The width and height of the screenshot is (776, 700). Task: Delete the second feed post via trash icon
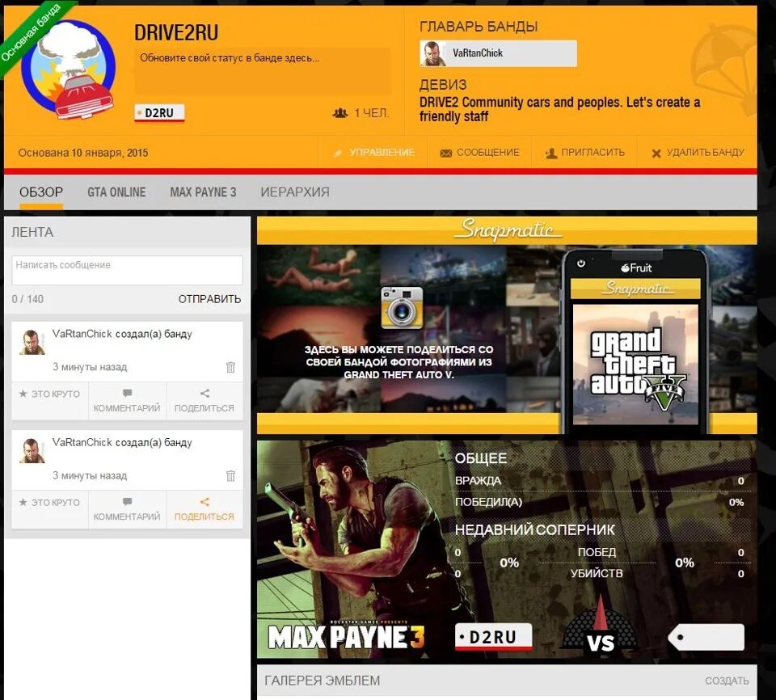[x=230, y=476]
